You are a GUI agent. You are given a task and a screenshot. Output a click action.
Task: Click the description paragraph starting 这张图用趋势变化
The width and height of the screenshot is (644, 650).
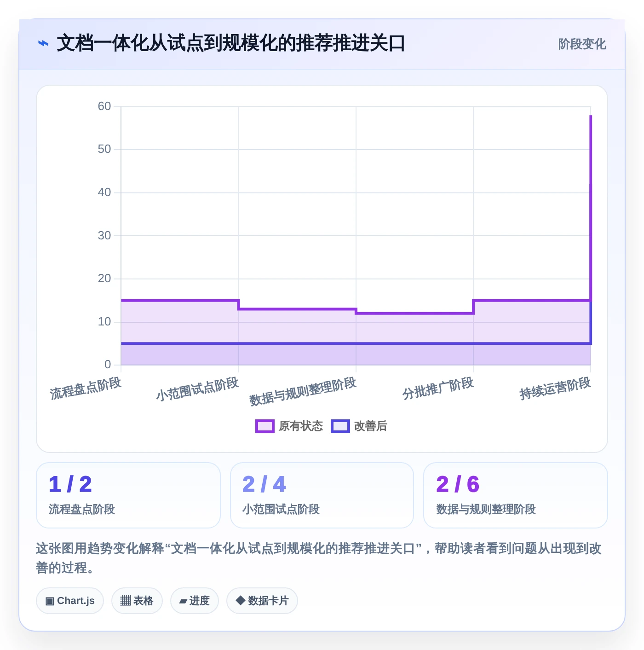coord(319,558)
